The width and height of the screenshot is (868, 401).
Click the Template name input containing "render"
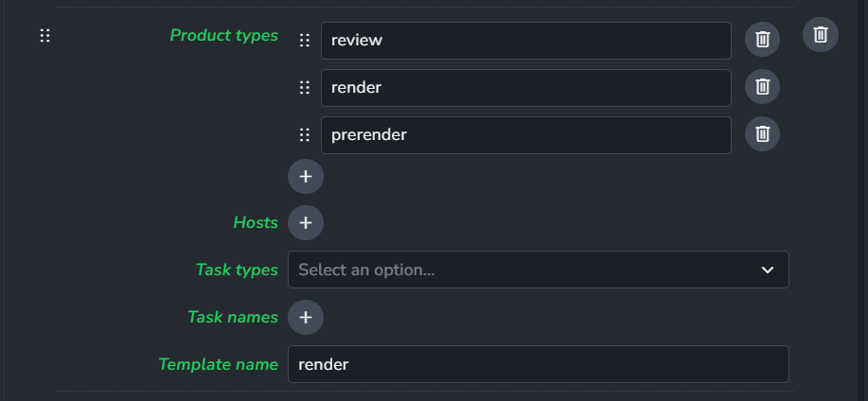(538, 364)
